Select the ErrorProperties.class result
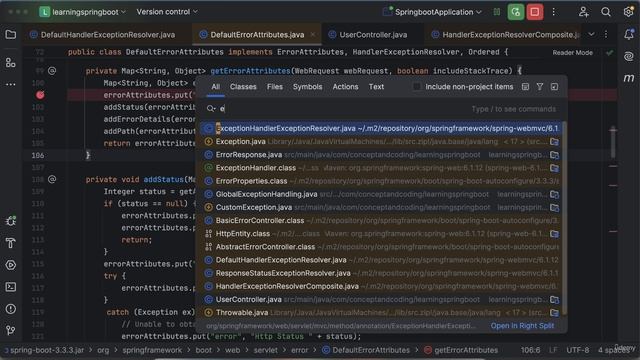Screen dimensions: 640x360 pyautogui.click(x=381, y=181)
